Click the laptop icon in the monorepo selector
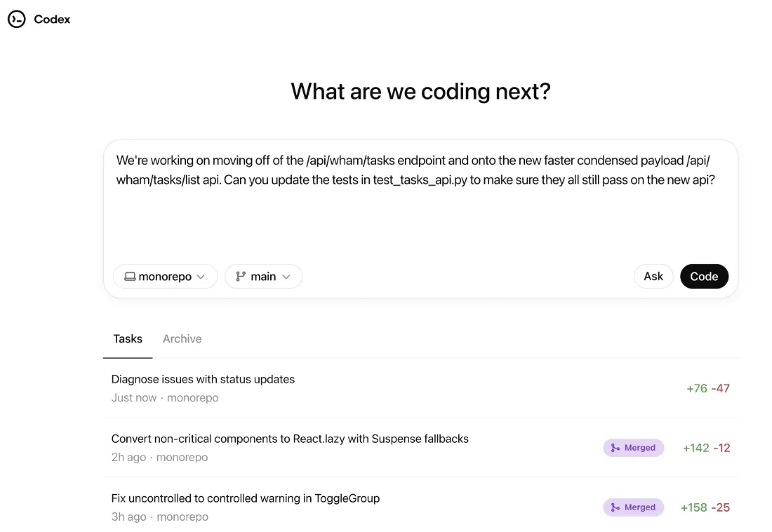Viewport: 772px width, 532px height. coord(130,276)
